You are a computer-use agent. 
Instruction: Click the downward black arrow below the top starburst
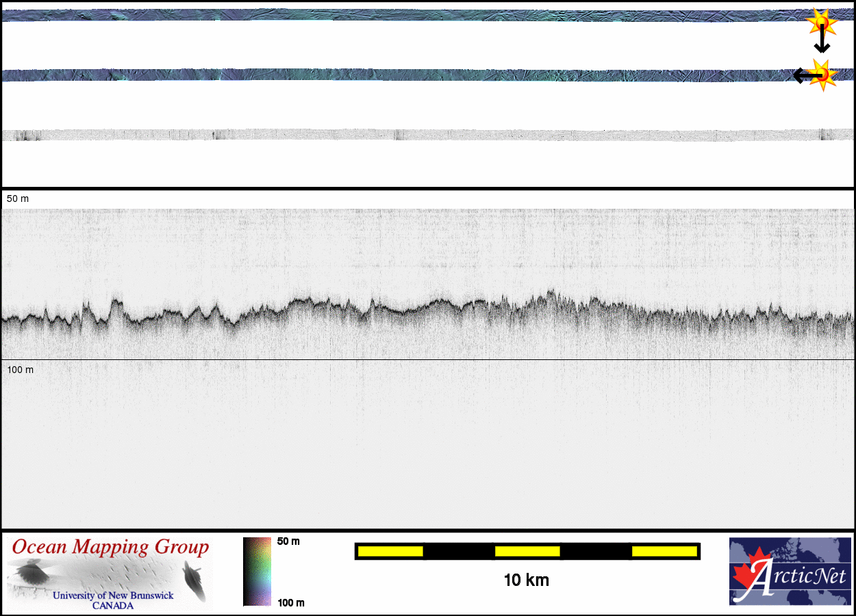point(822,42)
